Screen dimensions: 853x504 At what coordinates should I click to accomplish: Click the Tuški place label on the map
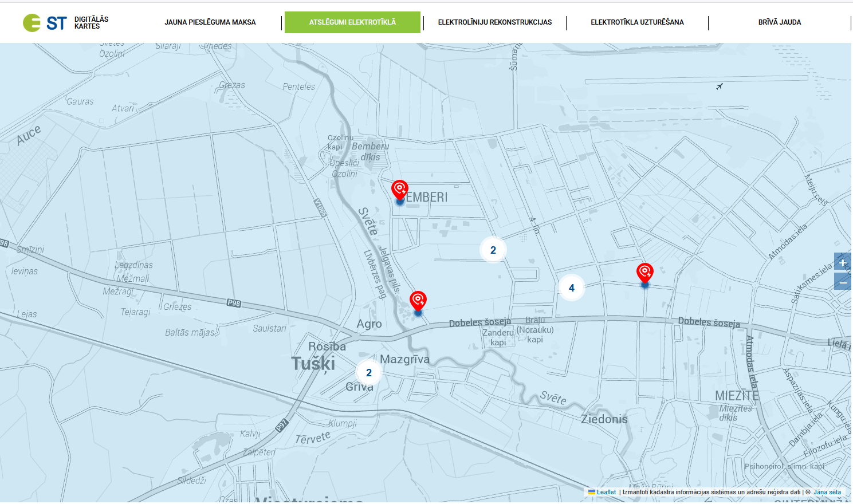313,364
